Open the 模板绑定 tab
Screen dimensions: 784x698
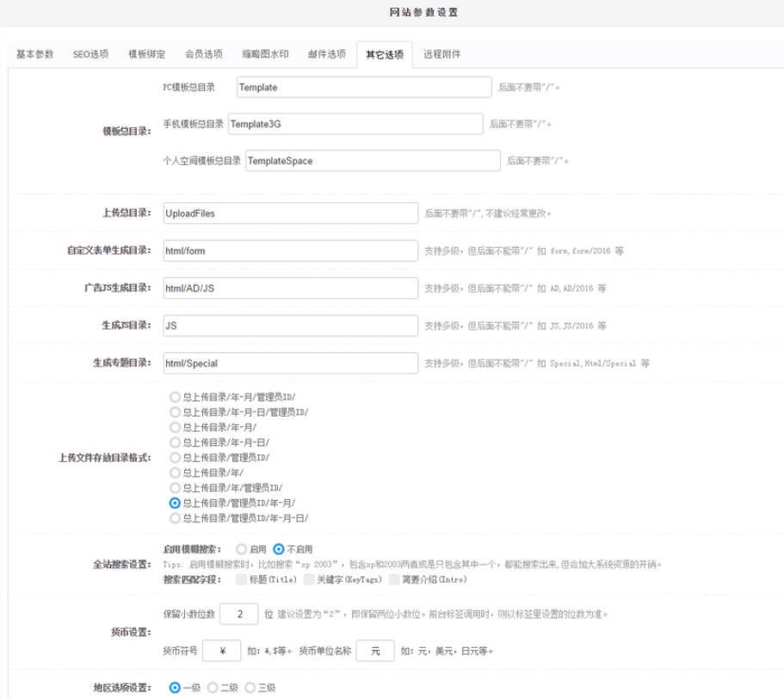coord(147,54)
